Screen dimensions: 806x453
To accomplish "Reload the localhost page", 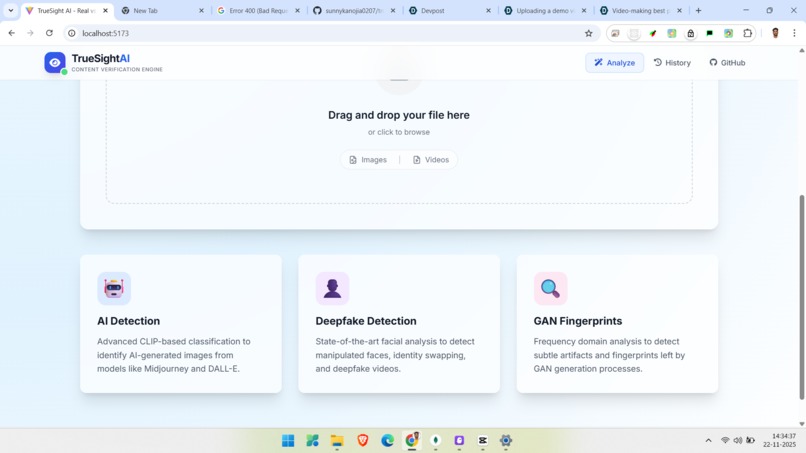I will [x=49, y=33].
